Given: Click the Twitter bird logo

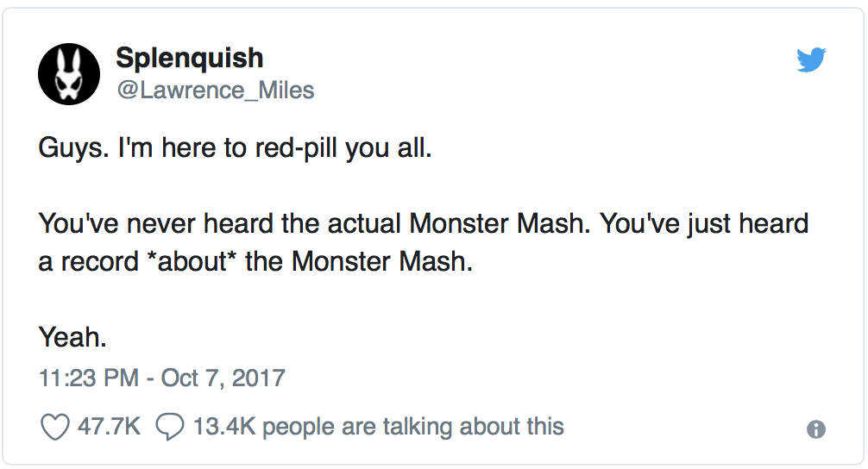Looking at the screenshot, I should point(811,59).
